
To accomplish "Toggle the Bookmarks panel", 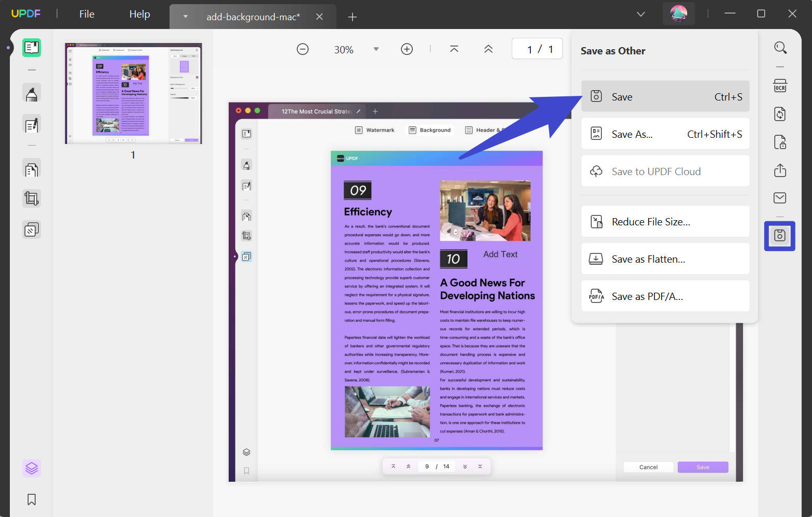I will (32, 499).
